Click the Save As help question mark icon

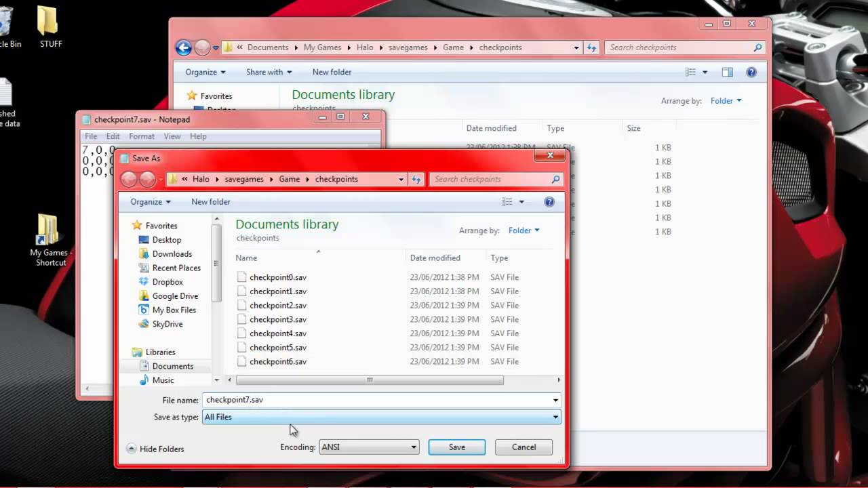point(549,202)
